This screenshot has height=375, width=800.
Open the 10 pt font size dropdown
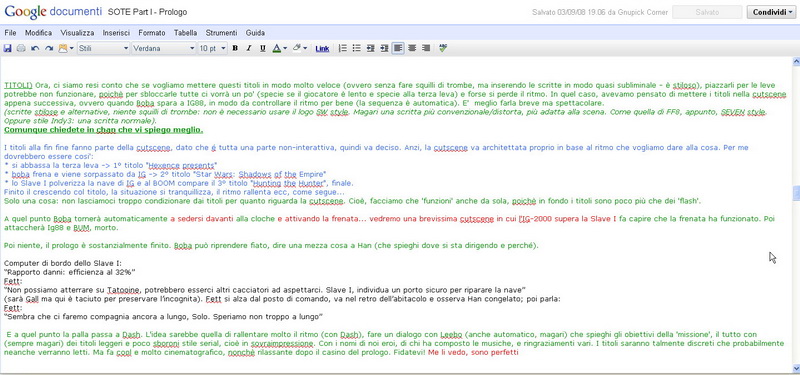point(212,48)
